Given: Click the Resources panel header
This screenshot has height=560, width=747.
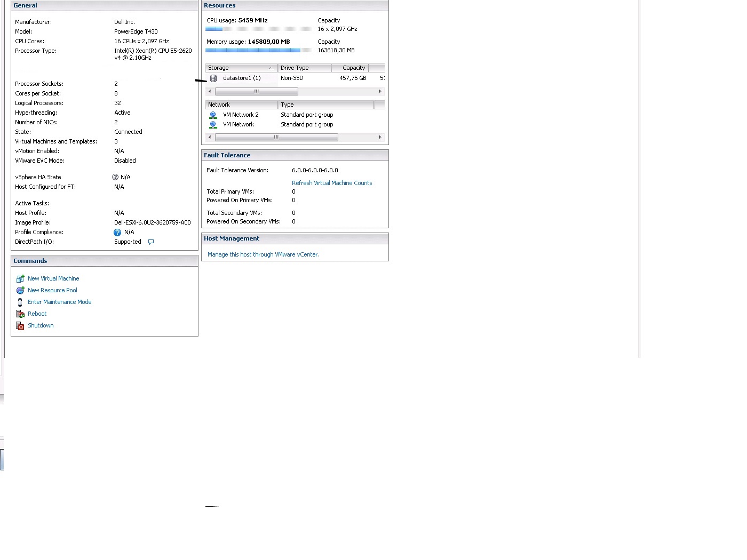Looking at the screenshot, I should tap(295, 5).
